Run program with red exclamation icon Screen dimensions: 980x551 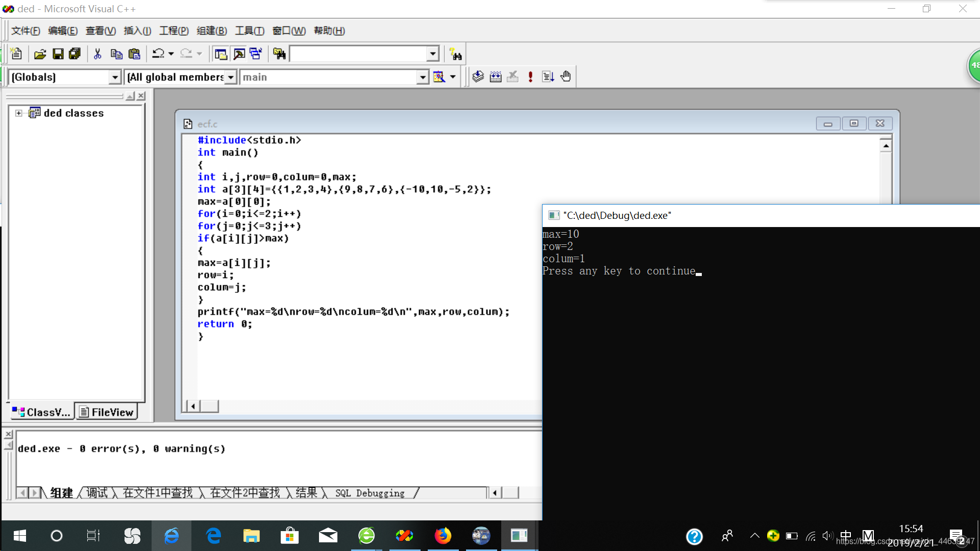tap(531, 77)
